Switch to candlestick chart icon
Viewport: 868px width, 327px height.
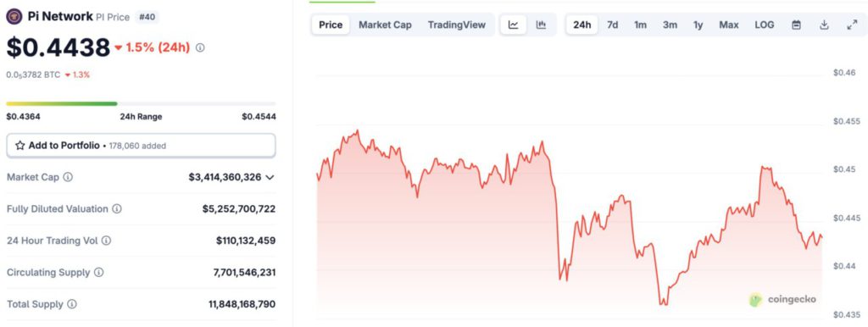542,25
